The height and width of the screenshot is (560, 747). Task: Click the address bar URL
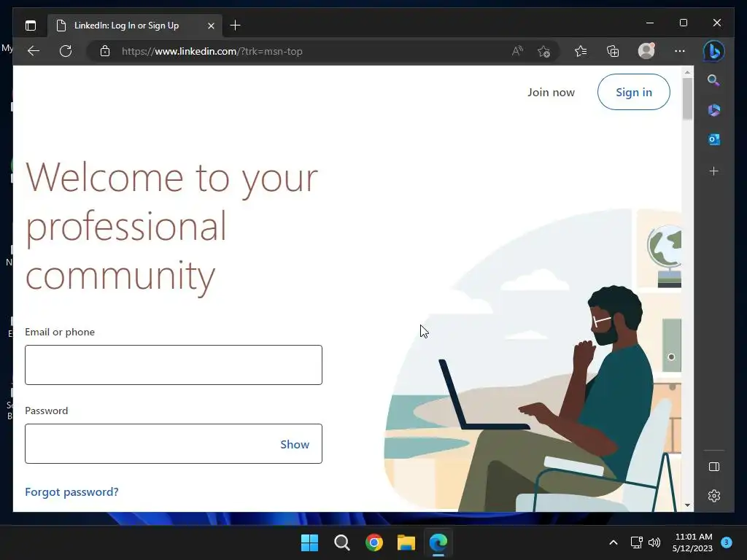[212, 52]
